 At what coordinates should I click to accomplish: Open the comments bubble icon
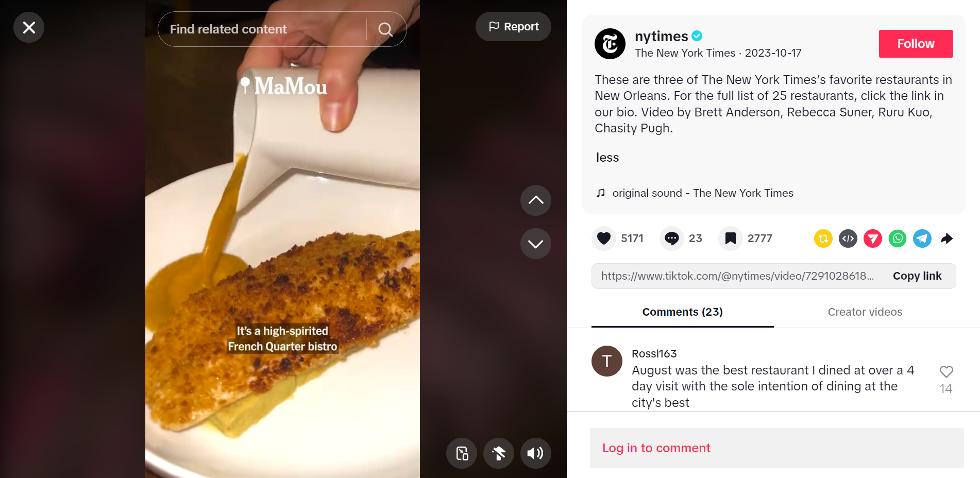[671, 238]
